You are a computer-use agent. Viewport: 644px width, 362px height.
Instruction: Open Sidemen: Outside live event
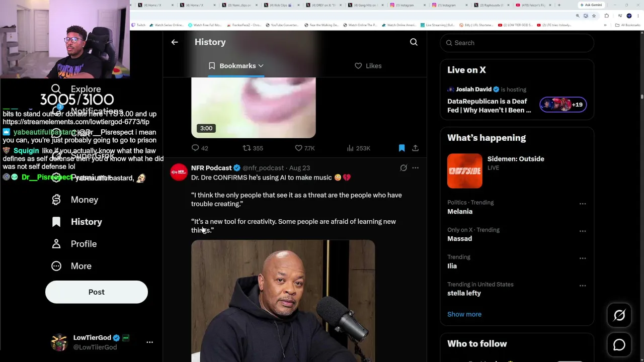pyautogui.click(x=516, y=159)
